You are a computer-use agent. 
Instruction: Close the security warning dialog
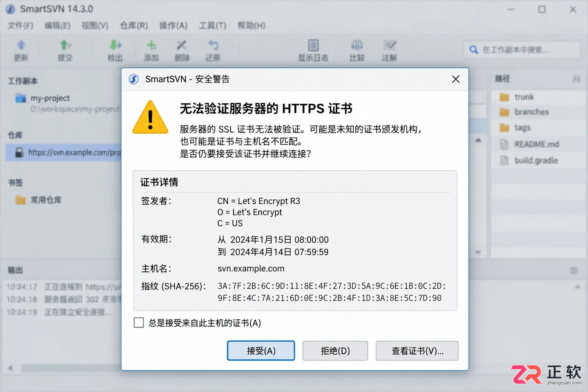(x=456, y=79)
